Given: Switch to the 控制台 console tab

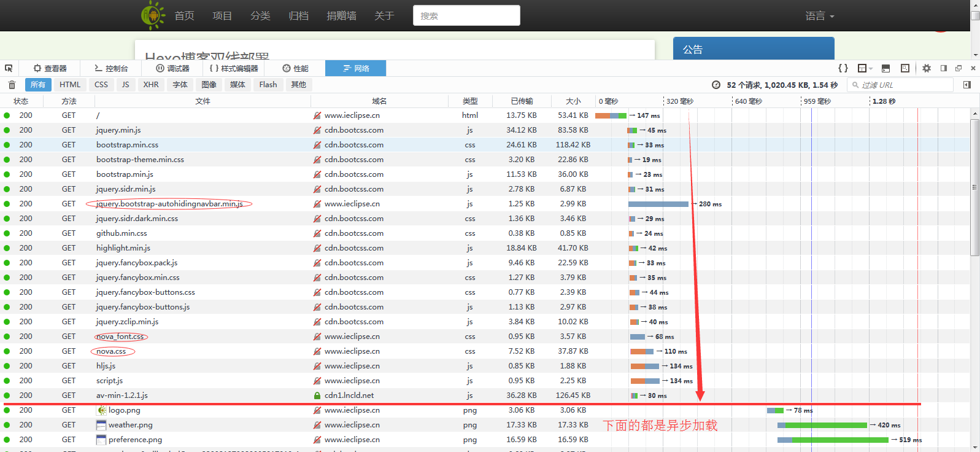Looking at the screenshot, I should (111, 68).
